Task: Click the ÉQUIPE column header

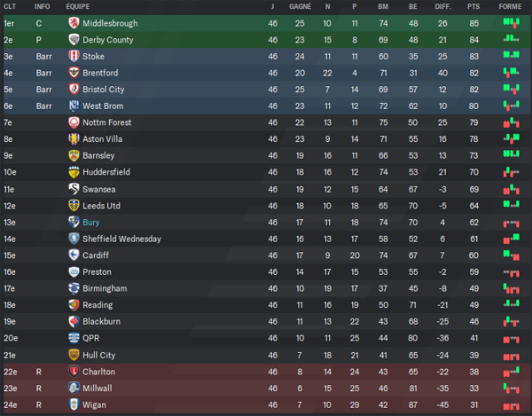Action: (78, 6)
